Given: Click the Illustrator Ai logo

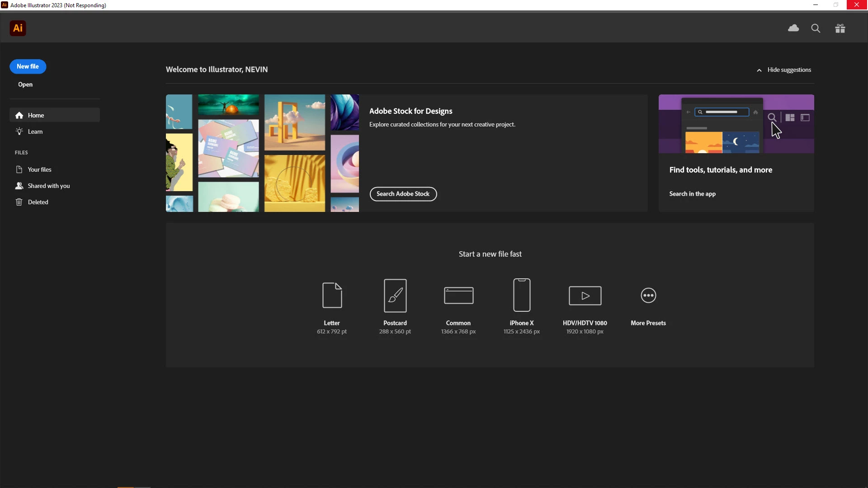Looking at the screenshot, I should click(18, 28).
